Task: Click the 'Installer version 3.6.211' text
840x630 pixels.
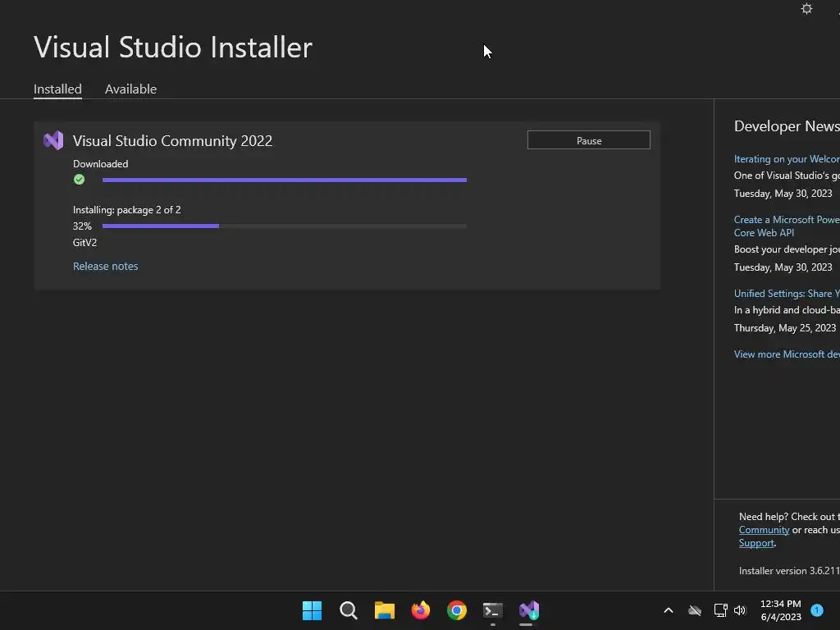Action: [789, 571]
